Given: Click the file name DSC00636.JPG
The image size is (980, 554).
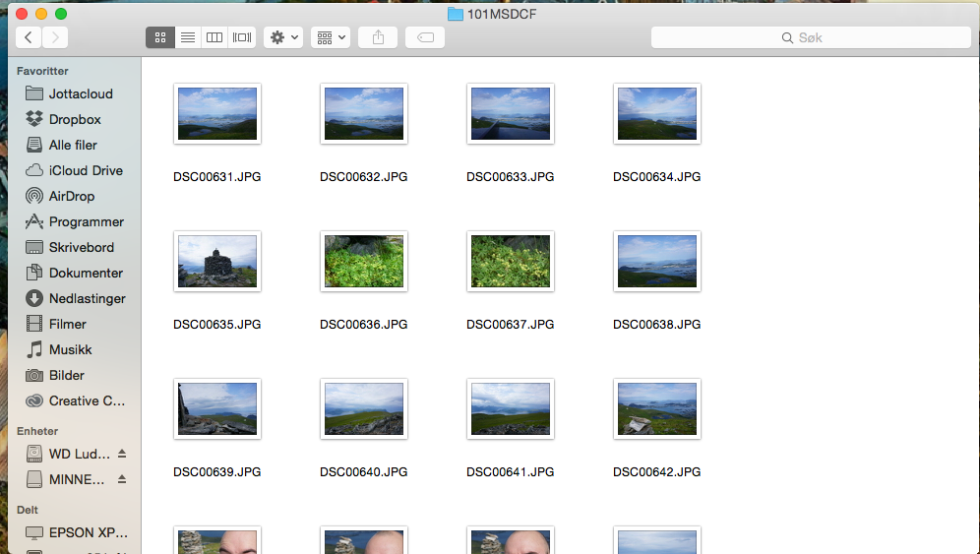Looking at the screenshot, I should click(364, 325).
